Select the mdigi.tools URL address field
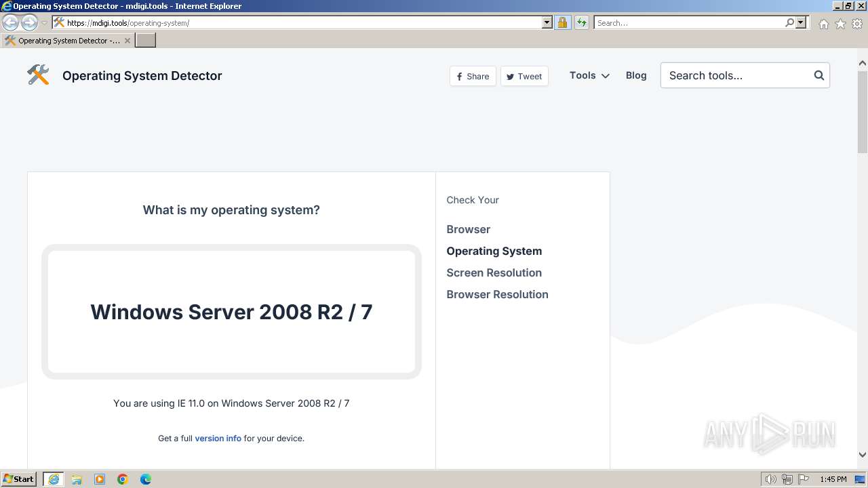 (x=296, y=22)
